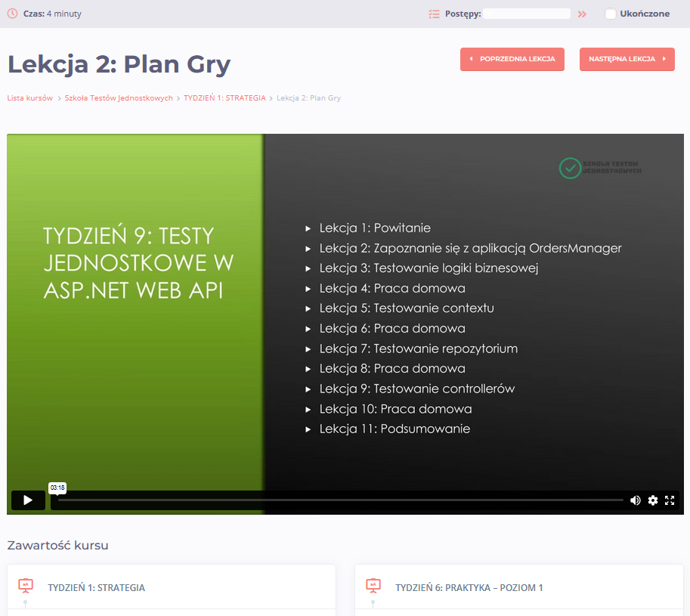Seek on the video progress bar
Screen dimensions: 690x616
[340, 500]
